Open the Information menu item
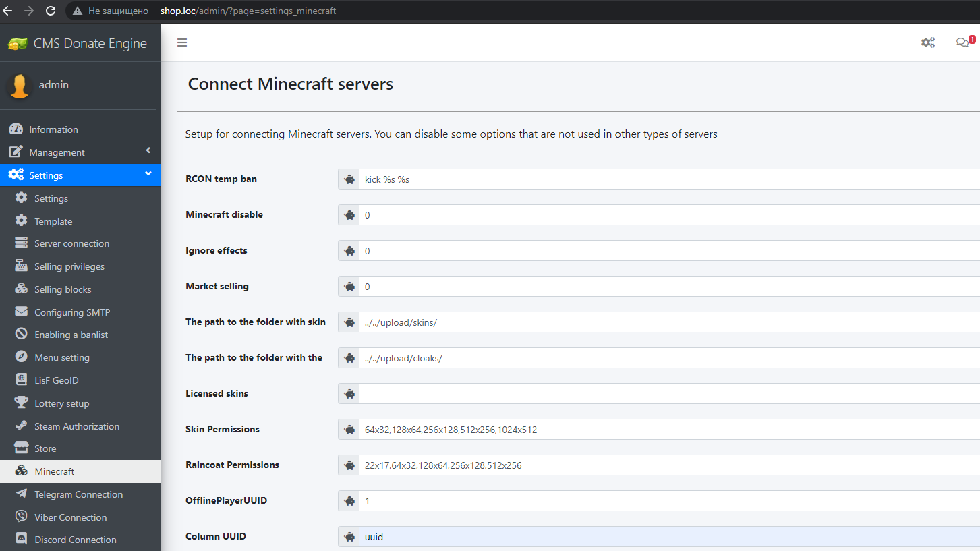980x551 pixels. [x=53, y=129]
